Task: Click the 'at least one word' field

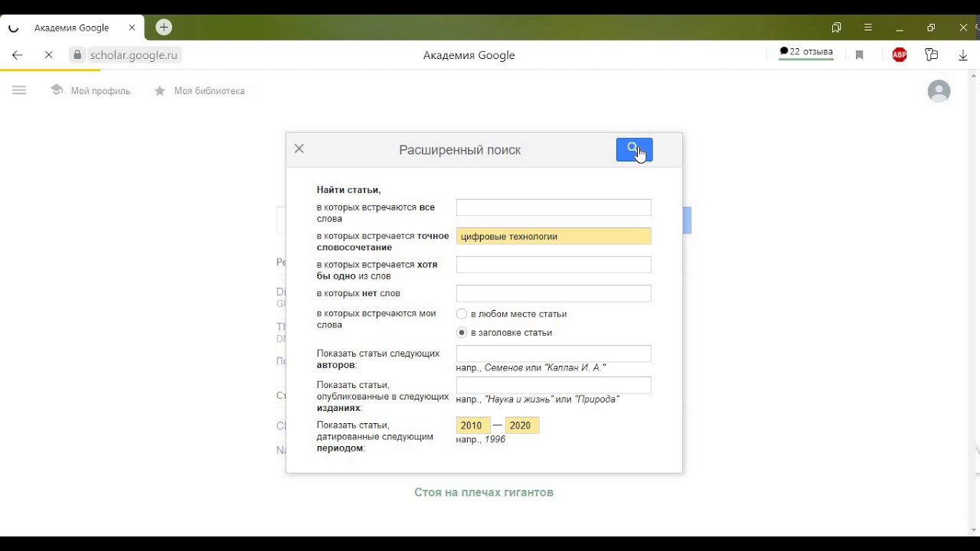Action: coord(554,265)
